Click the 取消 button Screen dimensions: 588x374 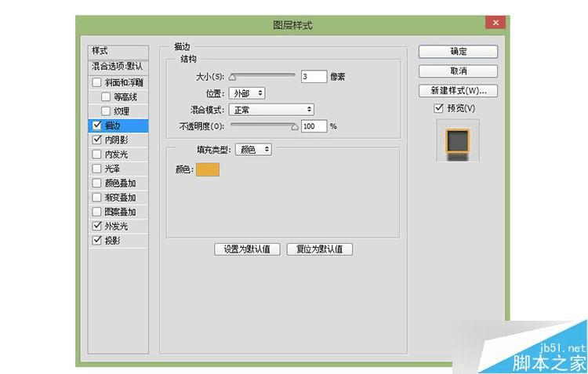pos(459,71)
